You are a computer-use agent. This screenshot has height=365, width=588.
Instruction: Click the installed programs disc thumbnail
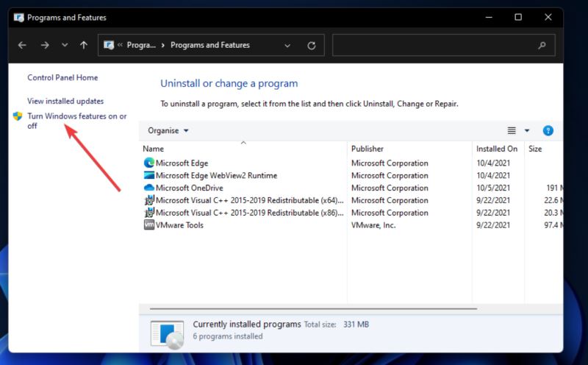(168, 334)
